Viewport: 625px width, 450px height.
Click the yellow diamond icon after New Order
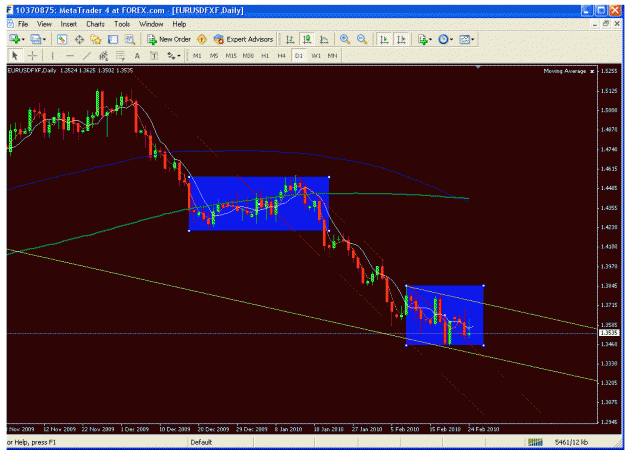click(x=202, y=39)
